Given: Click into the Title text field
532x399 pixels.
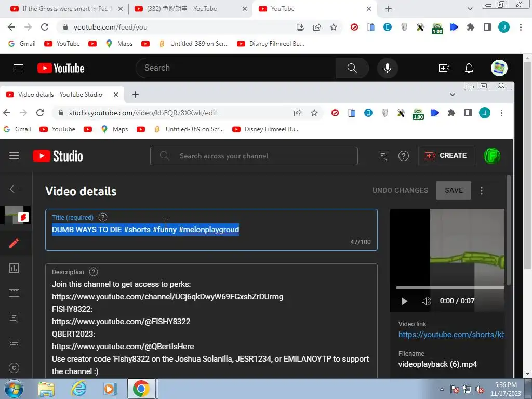Looking at the screenshot, I should 211,230.
